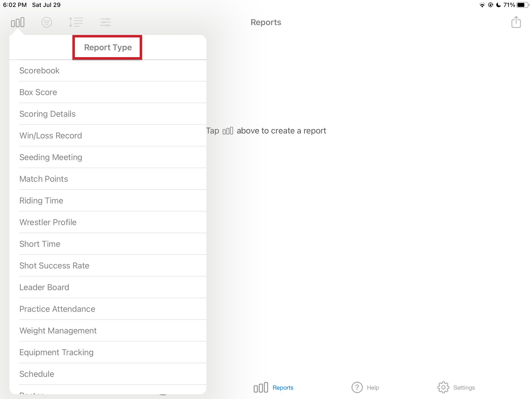Pick the Win/Loss Record report
The width and height of the screenshot is (532, 399).
tap(51, 136)
